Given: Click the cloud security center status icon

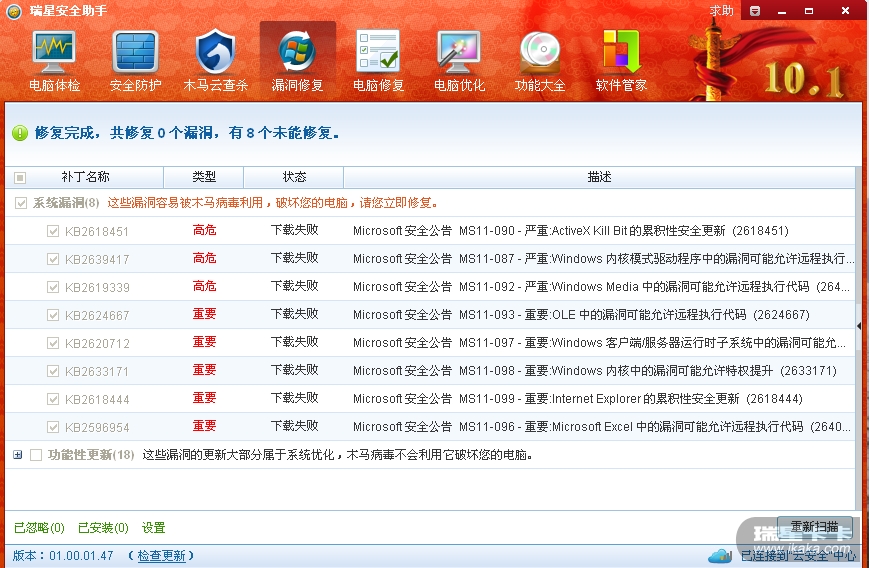Looking at the screenshot, I should tap(719, 555).
